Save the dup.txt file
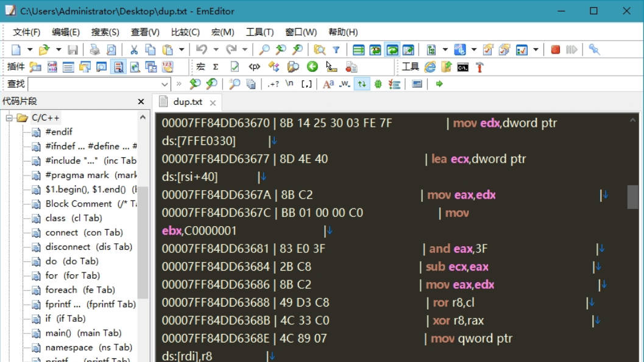Viewport: 644px width, 362px height. 73,50
